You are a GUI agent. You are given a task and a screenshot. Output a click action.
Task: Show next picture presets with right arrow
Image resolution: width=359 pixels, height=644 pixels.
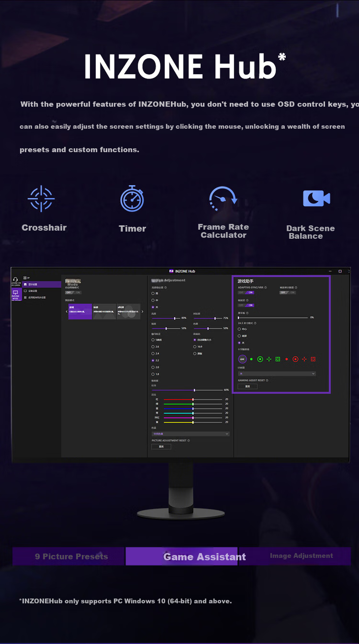142,311
